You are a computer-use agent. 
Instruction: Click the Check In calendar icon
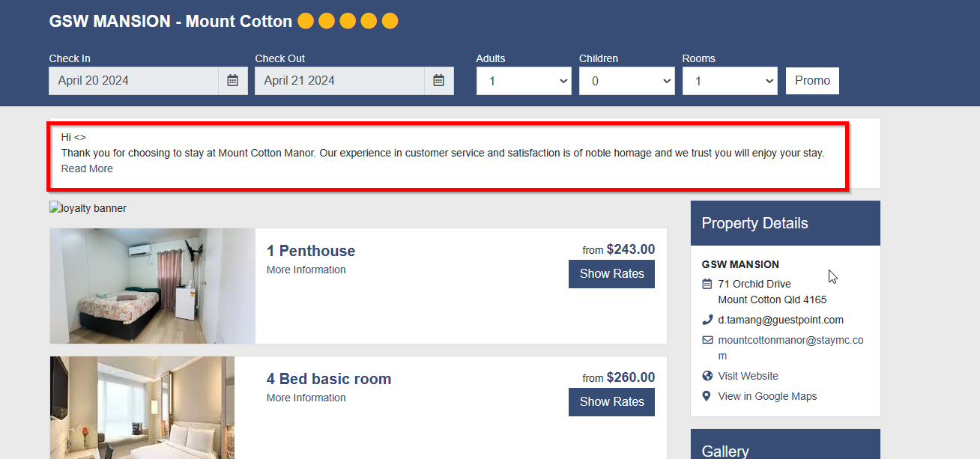232,81
